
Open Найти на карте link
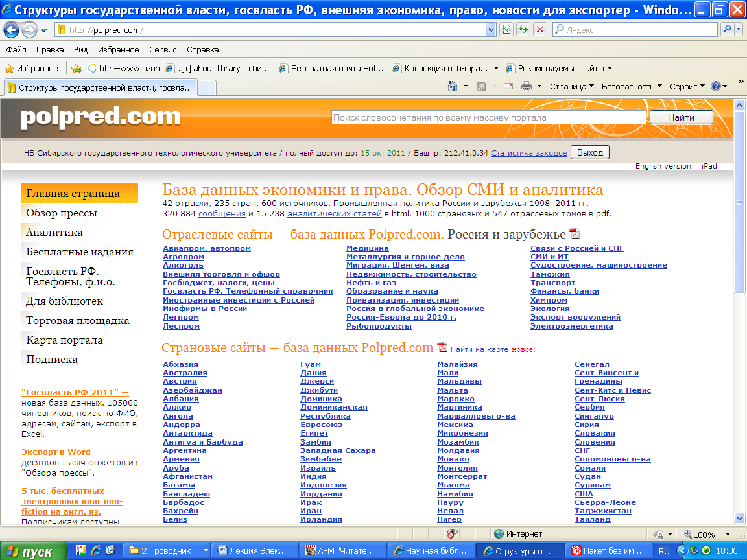479,349
